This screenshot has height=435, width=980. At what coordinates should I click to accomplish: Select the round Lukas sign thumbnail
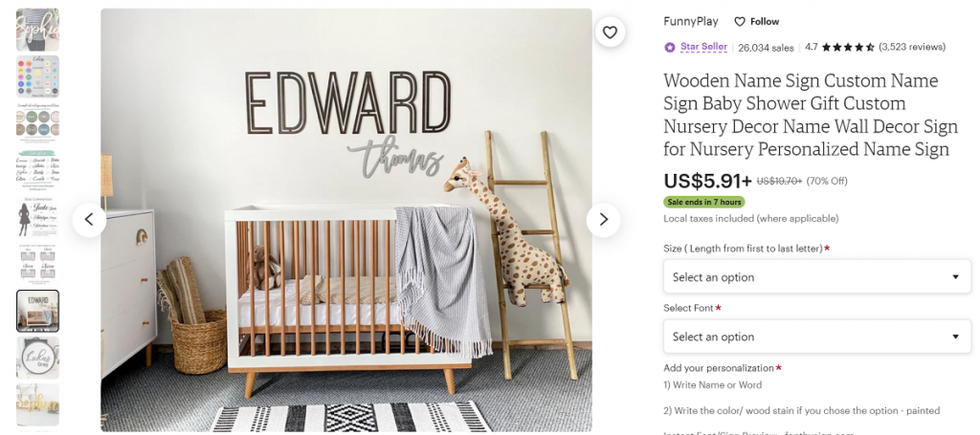click(38, 358)
